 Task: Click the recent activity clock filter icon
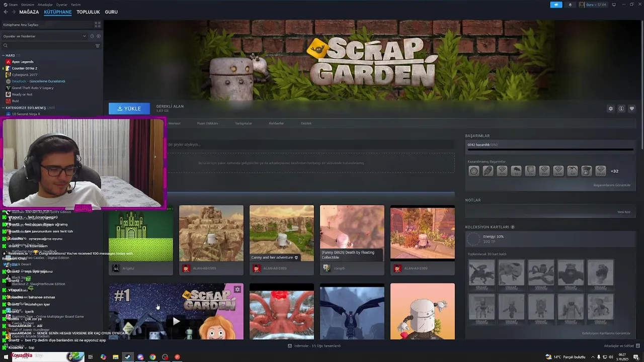(92, 36)
